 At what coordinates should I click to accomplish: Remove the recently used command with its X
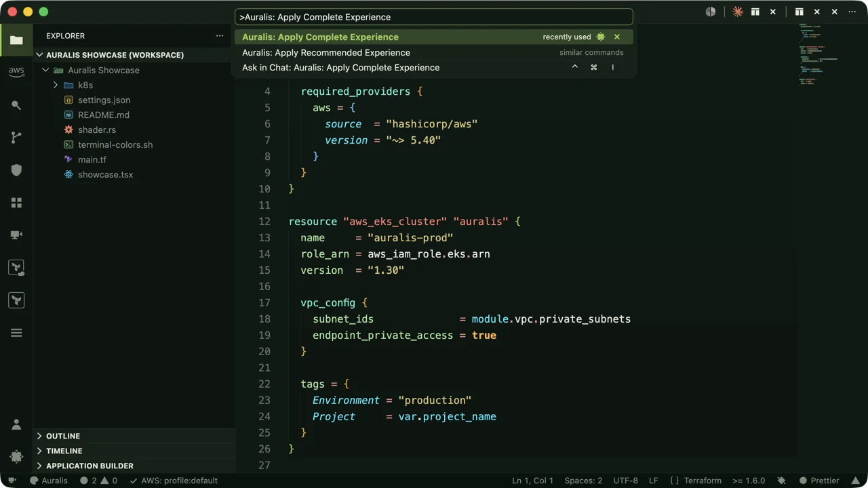click(616, 37)
